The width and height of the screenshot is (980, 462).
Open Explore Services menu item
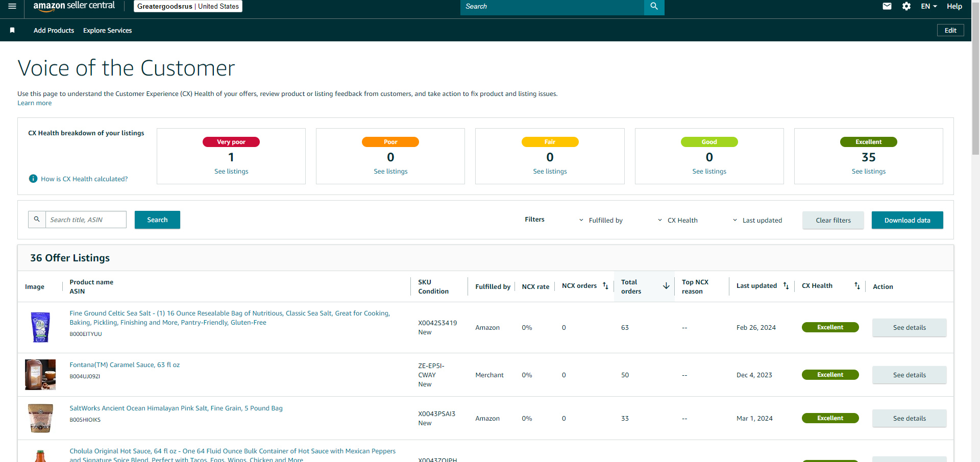coord(107,30)
